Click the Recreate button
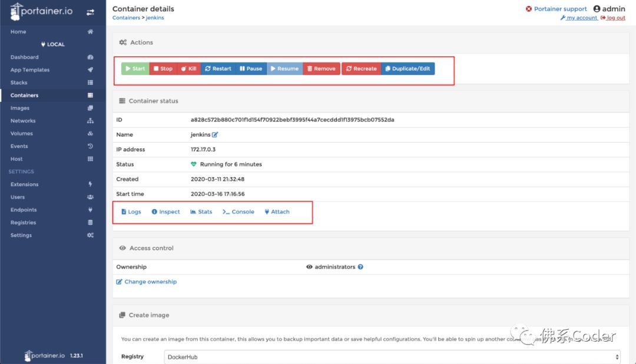The image size is (636, 364). (362, 68)
